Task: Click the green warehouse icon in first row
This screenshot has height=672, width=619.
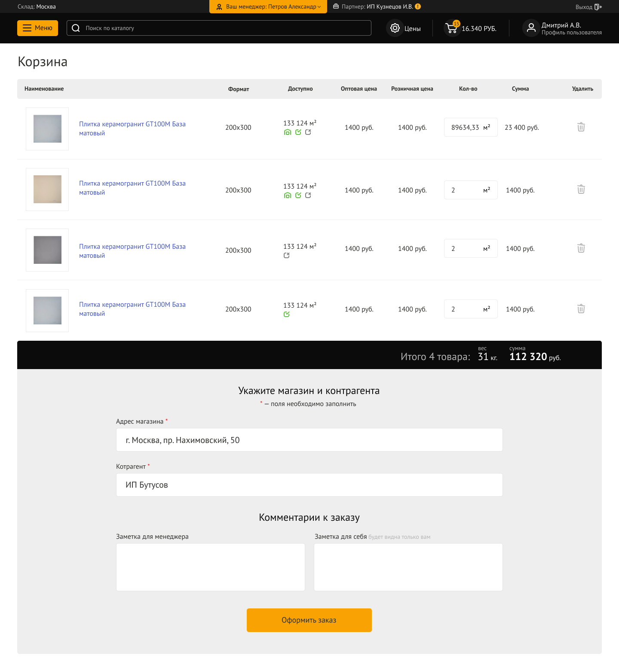Action: click(288, 132)
